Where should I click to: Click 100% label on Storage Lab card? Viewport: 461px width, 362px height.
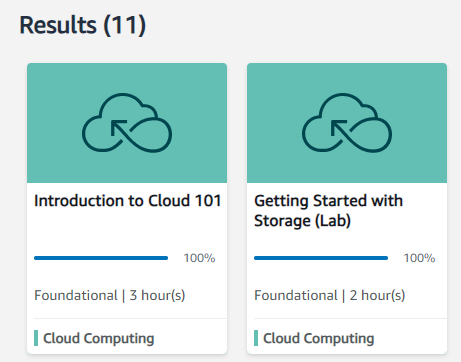click(419, 258)
